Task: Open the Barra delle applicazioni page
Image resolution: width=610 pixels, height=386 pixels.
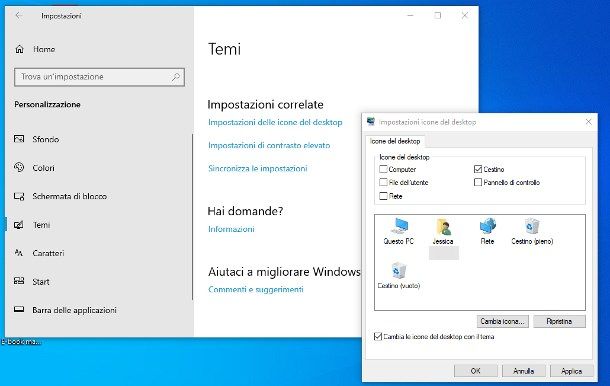Action: (74, 310)
